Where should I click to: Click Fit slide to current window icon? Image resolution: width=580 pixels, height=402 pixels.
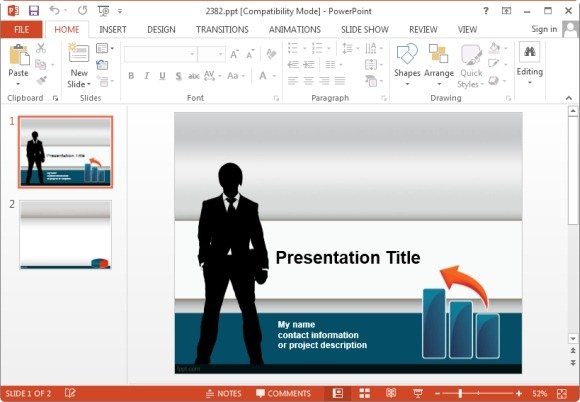[x=562, y=393]
